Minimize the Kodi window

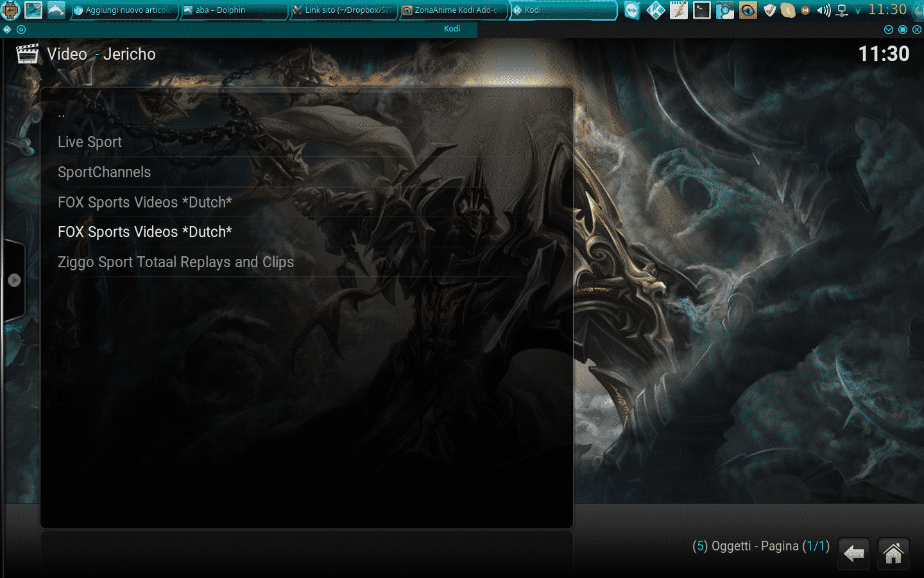889,30
